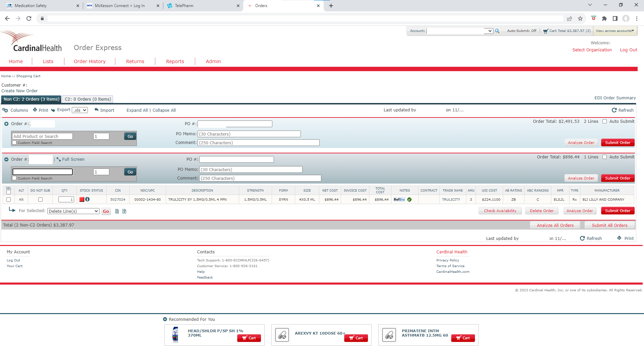Click the PO # field of the first order
This screenshot has height=349, width=644.
pyautogui.click(x=235, y=124)
